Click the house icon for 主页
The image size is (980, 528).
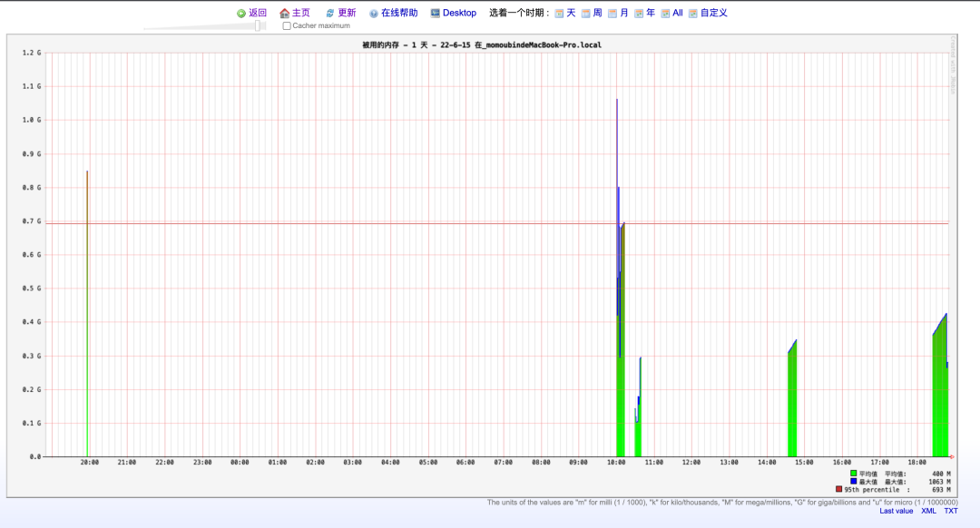[284, 13]
